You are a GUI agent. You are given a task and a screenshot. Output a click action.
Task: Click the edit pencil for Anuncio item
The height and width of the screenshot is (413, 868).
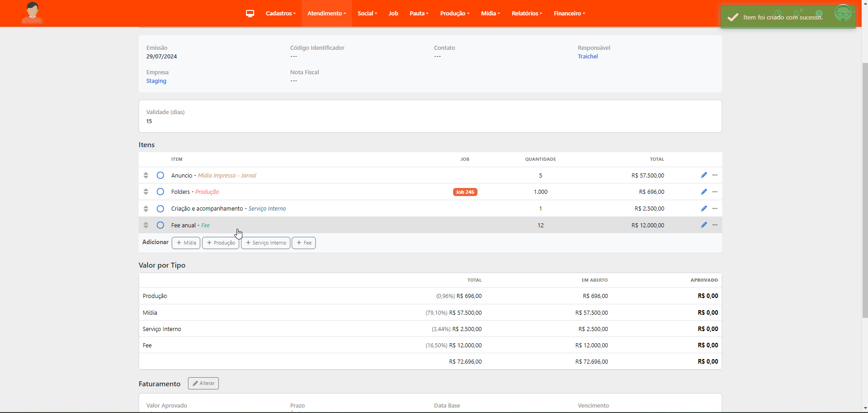(704, 175)
